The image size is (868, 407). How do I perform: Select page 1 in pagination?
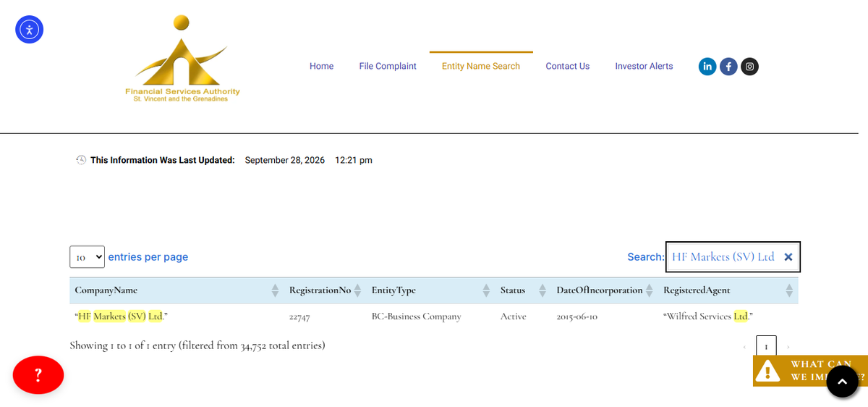click(766, 347)
